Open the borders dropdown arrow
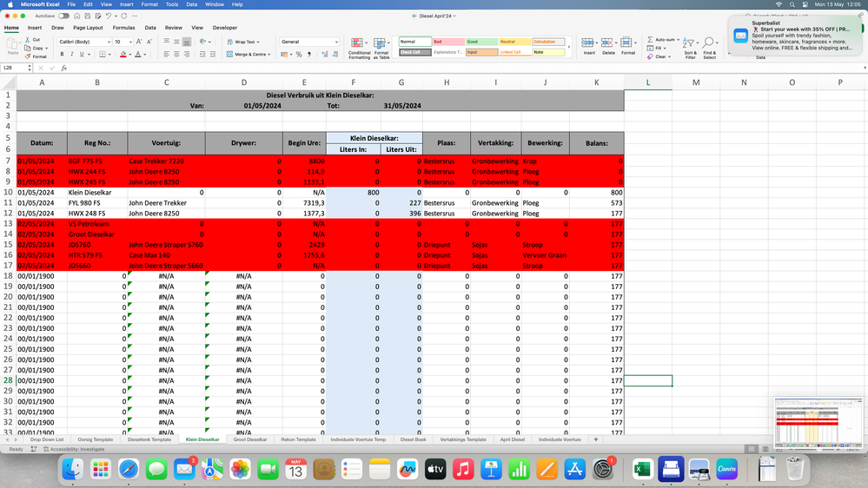The width and height of the screenshot is (868, 488). tap(109, 54)
